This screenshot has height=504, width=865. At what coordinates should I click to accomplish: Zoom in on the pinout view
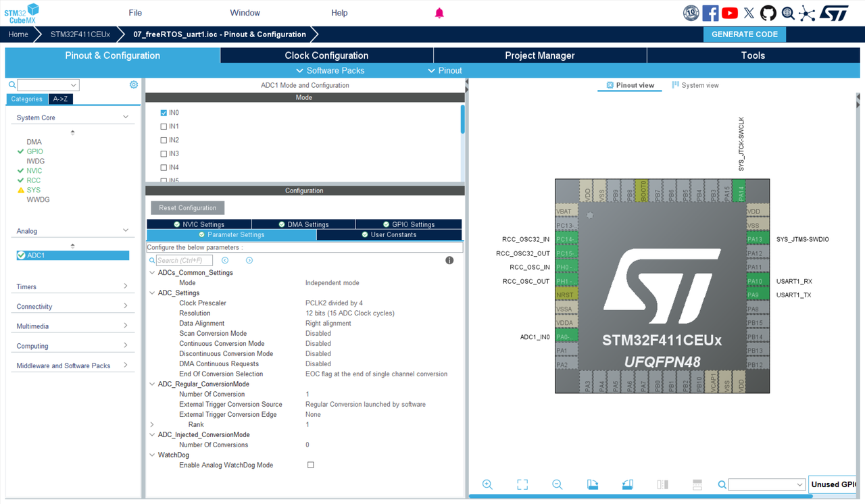pos(487,484)
